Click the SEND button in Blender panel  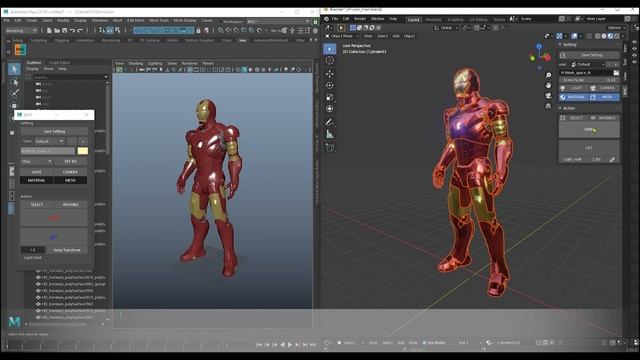tap(589, 130)
